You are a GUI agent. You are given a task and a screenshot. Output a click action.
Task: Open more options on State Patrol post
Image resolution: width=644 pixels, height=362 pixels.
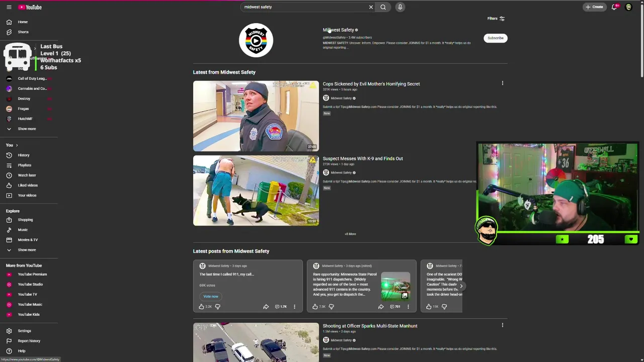(x=408, y=307)
